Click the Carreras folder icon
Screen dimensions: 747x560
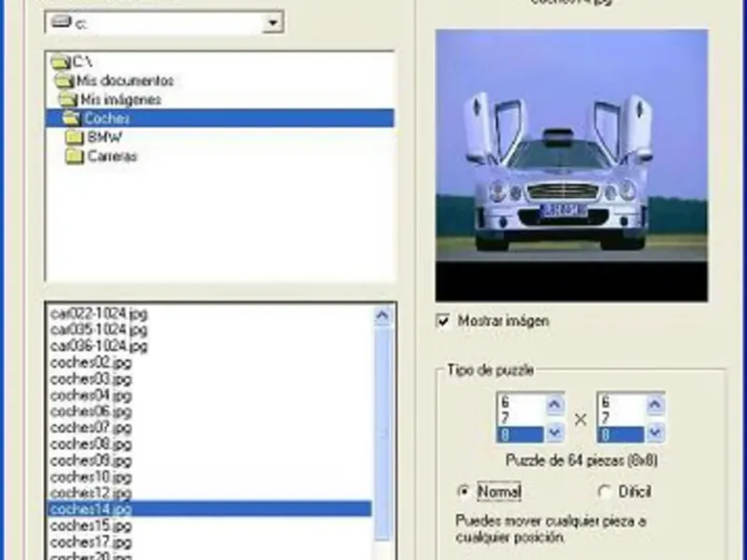[x=75, y=157]
